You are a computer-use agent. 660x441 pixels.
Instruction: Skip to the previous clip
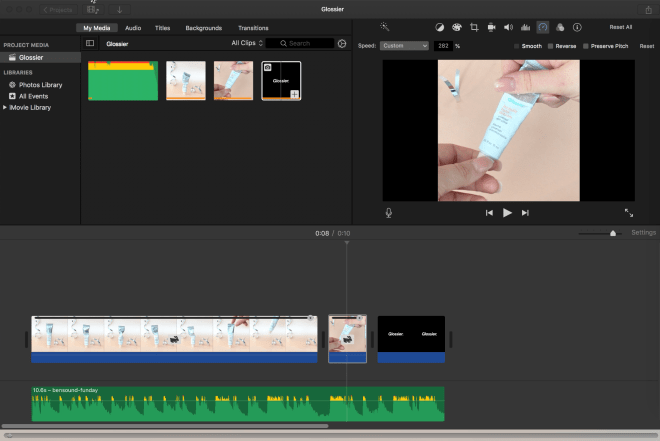(489, 213)
